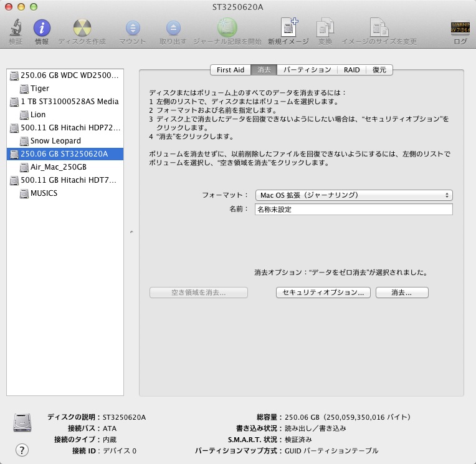476x464 pixels.
Task: Click the マウント (Mount) toolbar icon
Action: [133, 29]
